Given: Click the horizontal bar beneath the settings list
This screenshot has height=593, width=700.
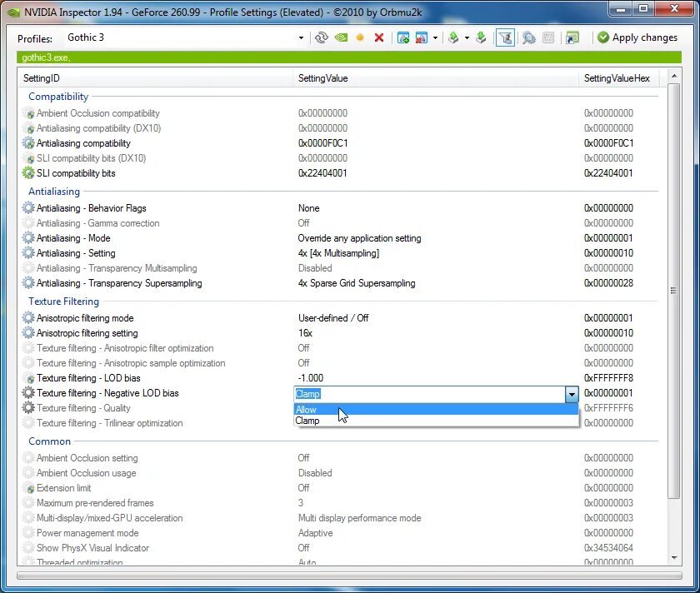Looking at the screenshot, I should pos(349,576).
